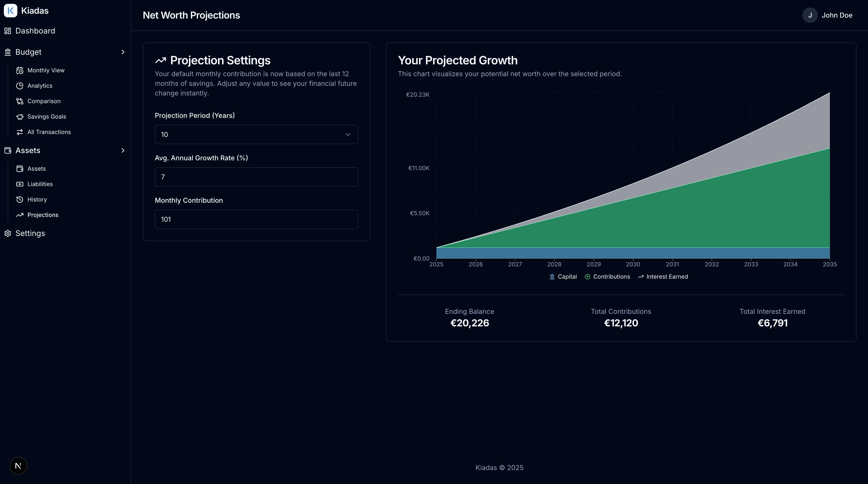This screenshot has width=868, height=484.
Task: Click the Savings Goals icon
Action: point(20,116)
